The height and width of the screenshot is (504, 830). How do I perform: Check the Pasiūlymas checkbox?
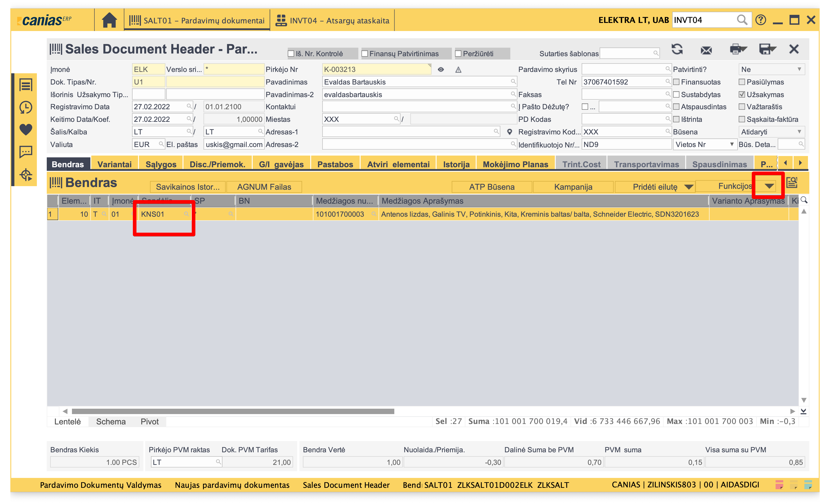click(741, 82)
